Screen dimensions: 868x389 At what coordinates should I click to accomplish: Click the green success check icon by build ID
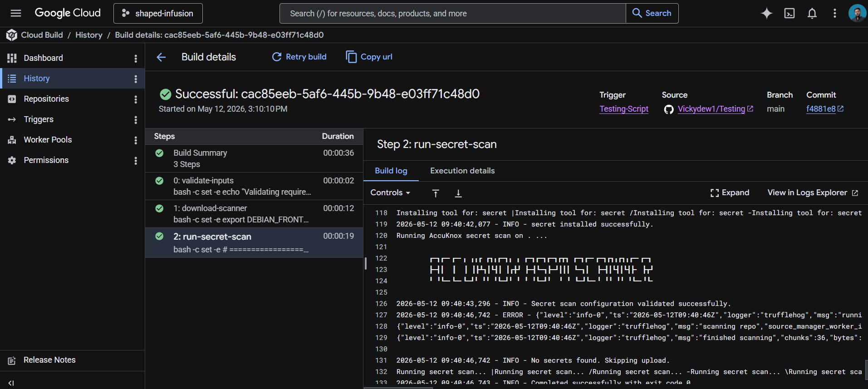pyautogui.click(x=166, y=94)
